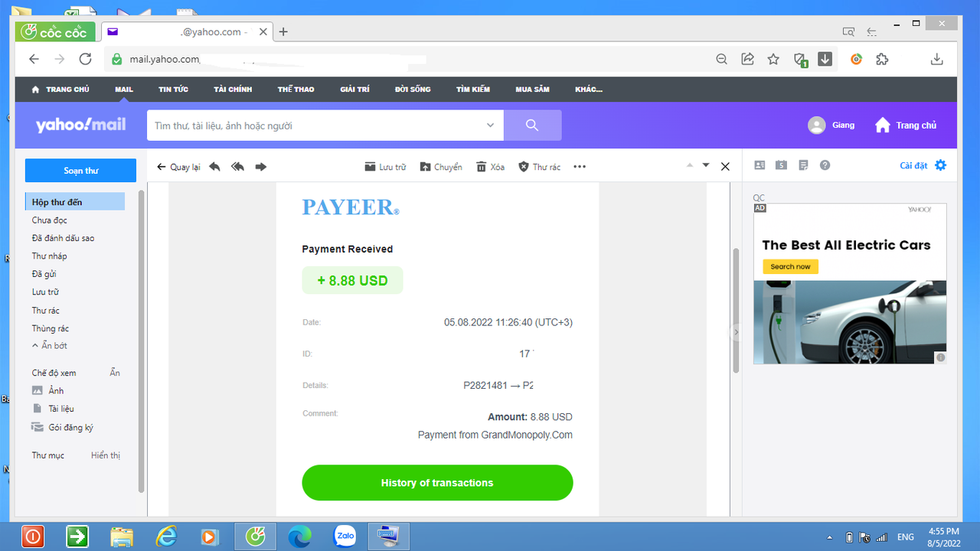Go back with the browser back arrow
The height and width of the screenshot is (551, 980).
(x=34, y=59)
